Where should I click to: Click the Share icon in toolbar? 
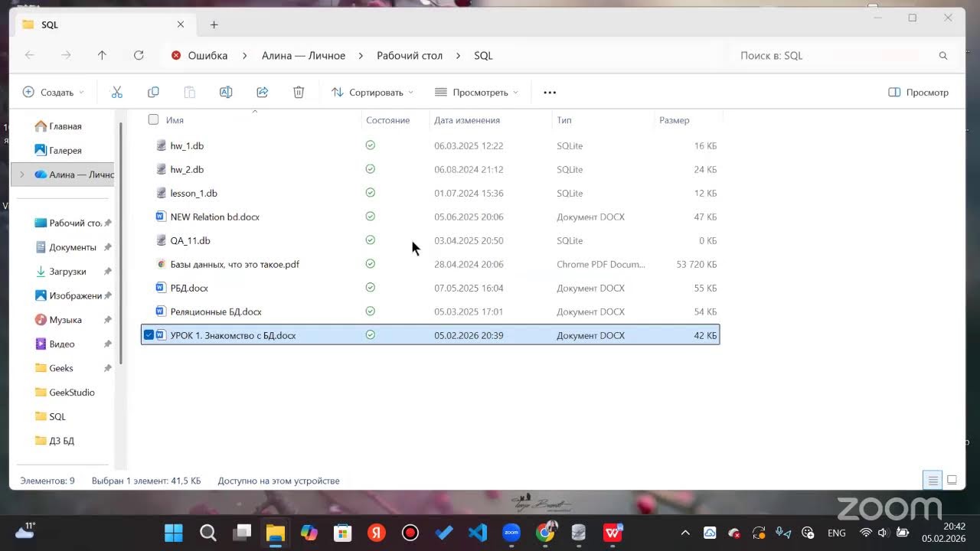pyautogui.click(x=262, y=92)
